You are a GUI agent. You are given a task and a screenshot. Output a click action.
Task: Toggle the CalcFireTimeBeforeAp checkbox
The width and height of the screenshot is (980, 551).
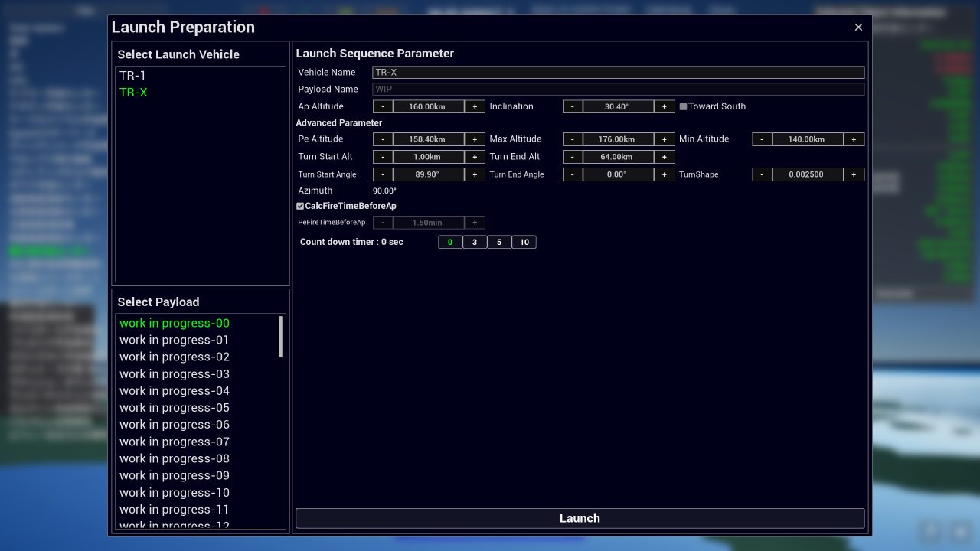(x=300, y=206)
